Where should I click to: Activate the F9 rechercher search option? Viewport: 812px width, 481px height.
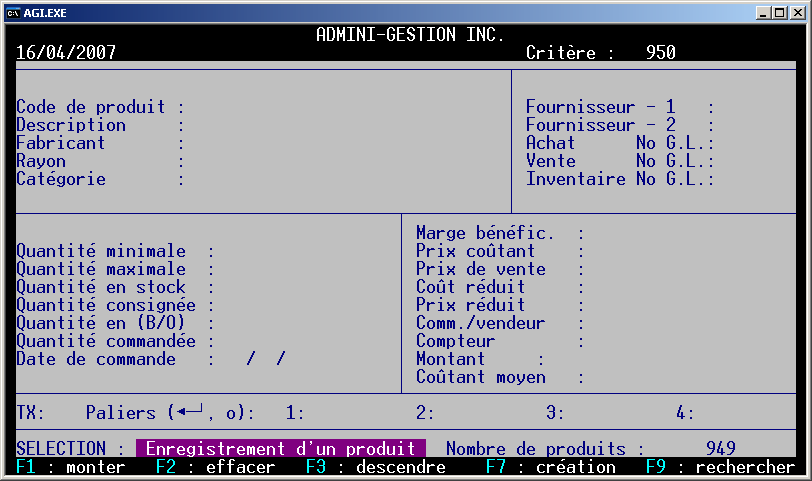pyautogui.click(x=720, y=467)
